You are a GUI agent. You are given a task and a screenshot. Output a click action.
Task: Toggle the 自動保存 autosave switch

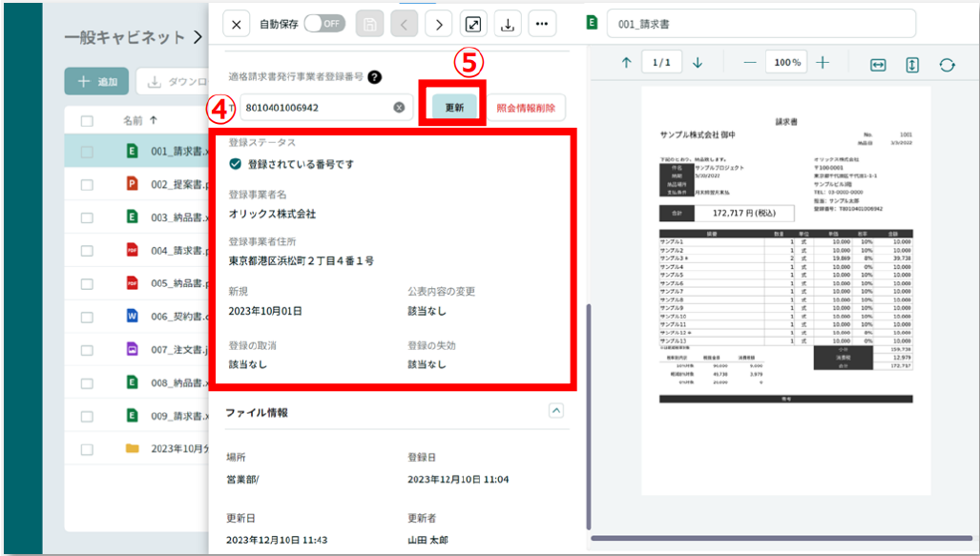pos(325,24)
